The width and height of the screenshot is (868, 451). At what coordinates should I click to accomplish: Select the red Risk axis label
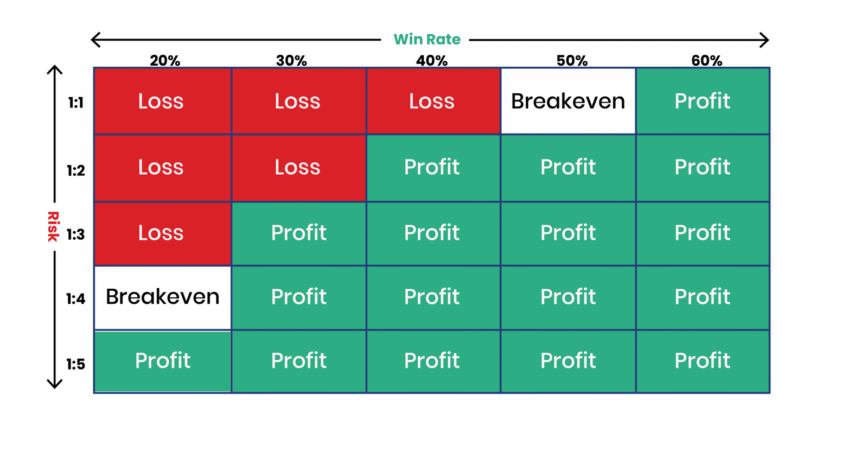click(53, 226)
